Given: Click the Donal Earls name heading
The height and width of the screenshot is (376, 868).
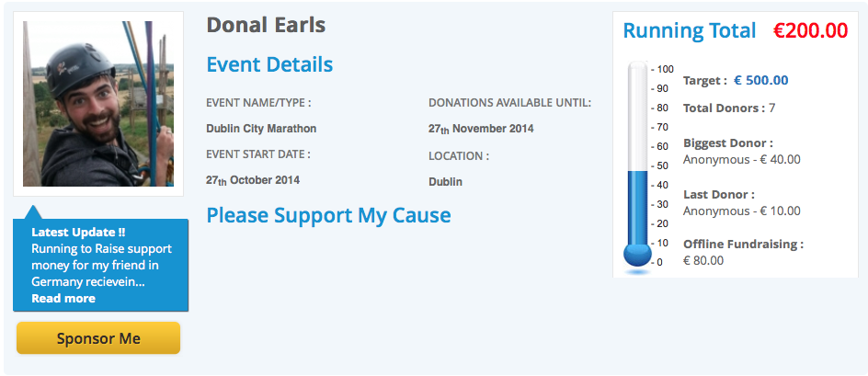Looking at the screenshot, I should (266, 25).
